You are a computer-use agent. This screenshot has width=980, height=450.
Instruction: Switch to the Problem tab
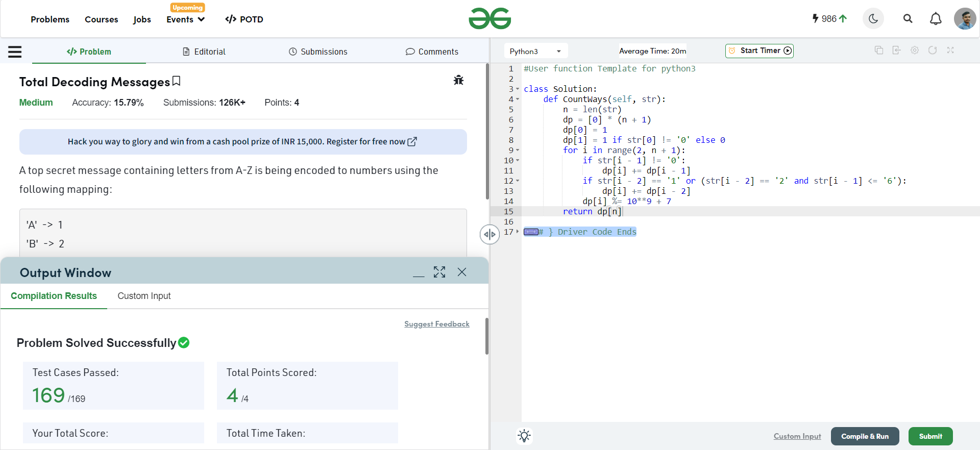[x=89, y=52]
